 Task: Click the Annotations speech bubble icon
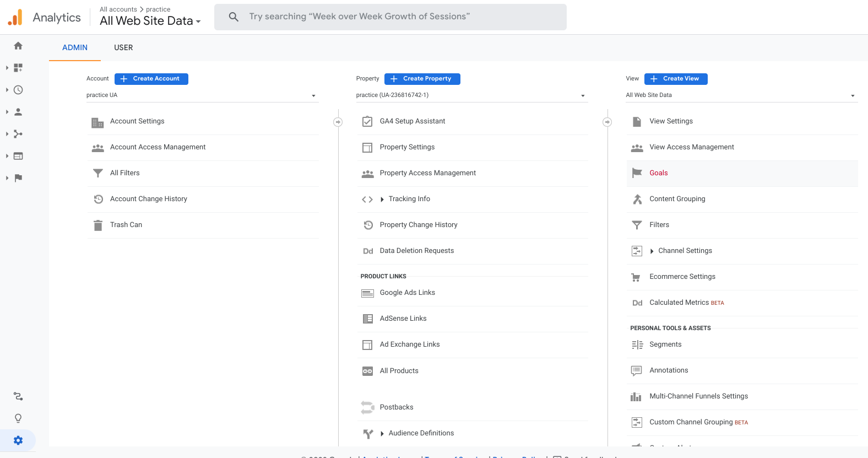pos(636,371)
